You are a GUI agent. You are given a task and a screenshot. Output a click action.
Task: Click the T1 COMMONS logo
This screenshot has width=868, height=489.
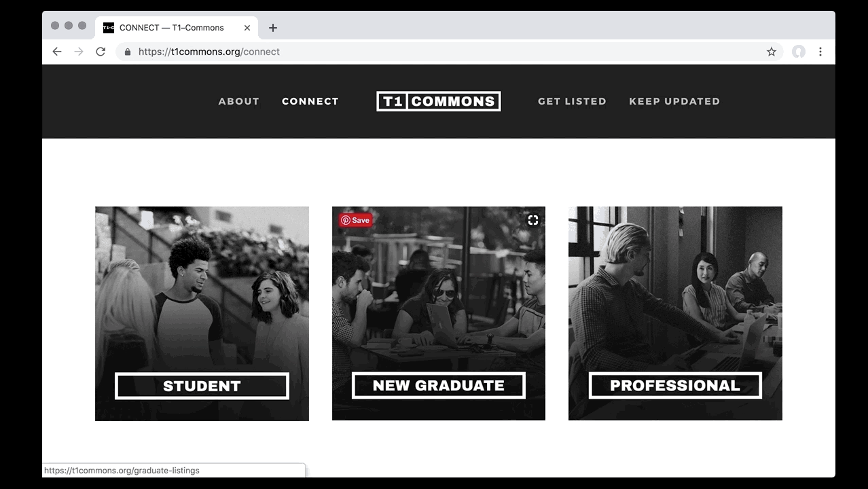[x=439, y=101]
